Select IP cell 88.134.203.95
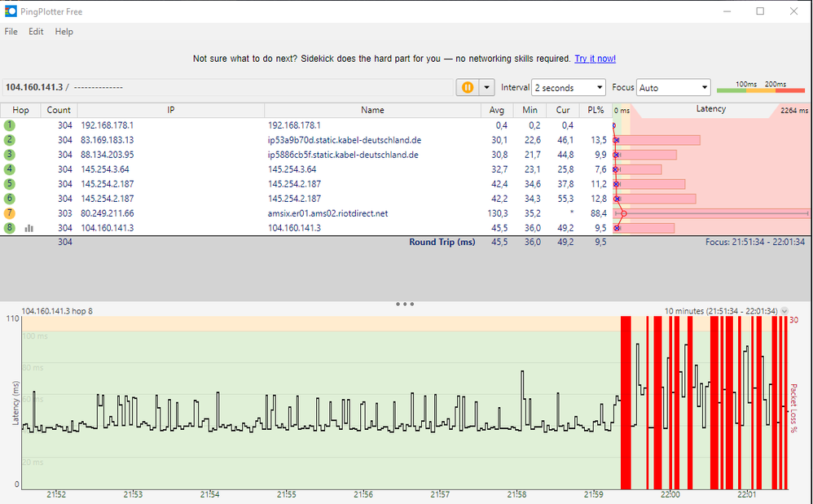813x504 pixels. (108, 155)
